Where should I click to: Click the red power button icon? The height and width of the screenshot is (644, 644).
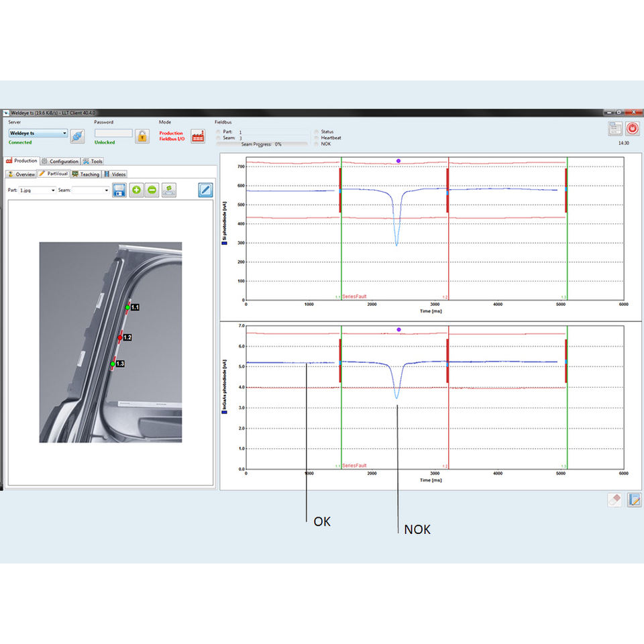(633, 129)
